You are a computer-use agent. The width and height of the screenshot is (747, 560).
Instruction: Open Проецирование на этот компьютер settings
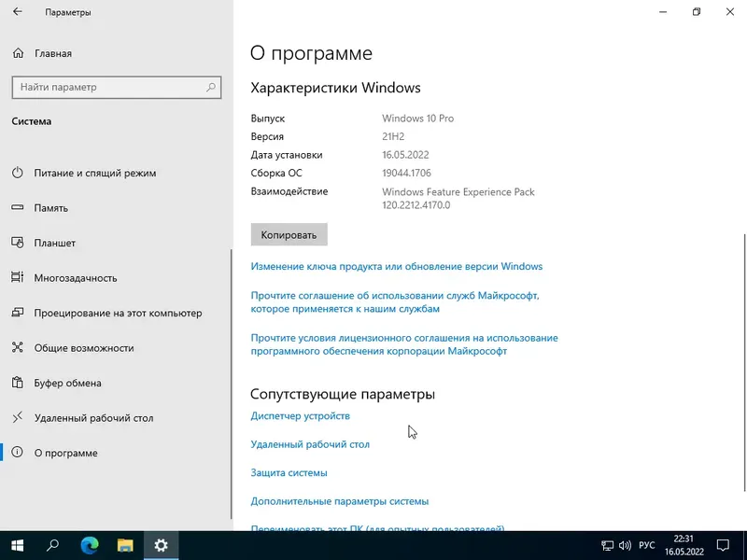click(x=112, y=313)
